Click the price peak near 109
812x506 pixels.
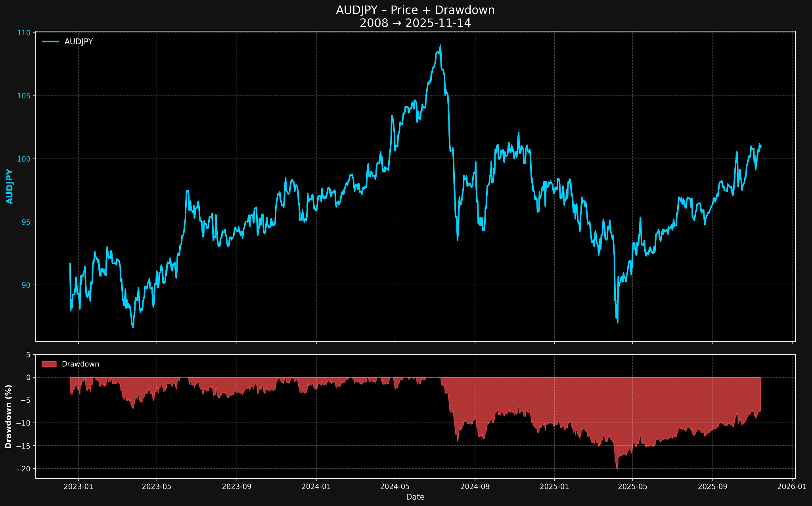(x=440, y=46)
